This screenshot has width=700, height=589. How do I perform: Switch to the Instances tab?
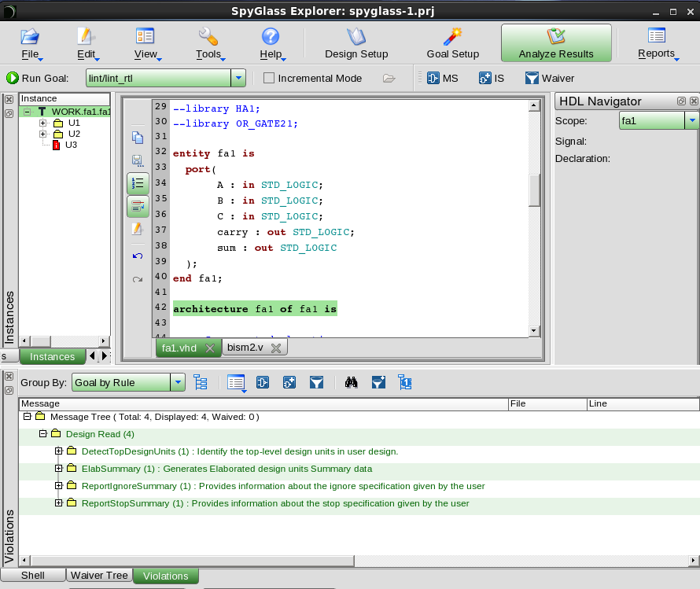pyautogui.click(x=52, y=356)
